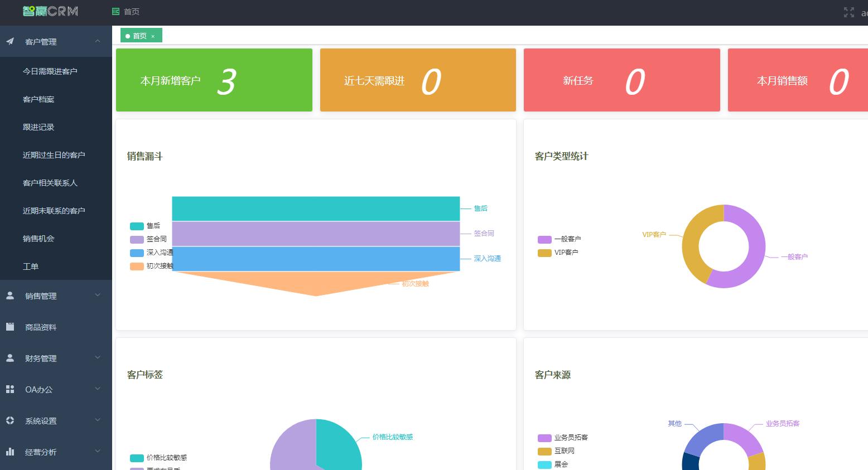Open 跟进记录 menu item
The image size is (868, 470).
[56, 127]
